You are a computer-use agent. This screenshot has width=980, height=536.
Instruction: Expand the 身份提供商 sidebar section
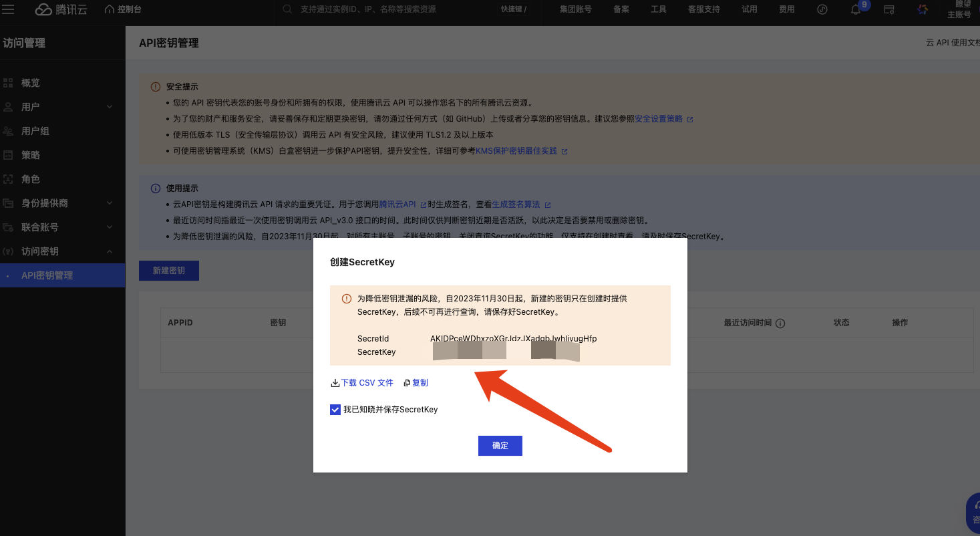tap(110, 203)
